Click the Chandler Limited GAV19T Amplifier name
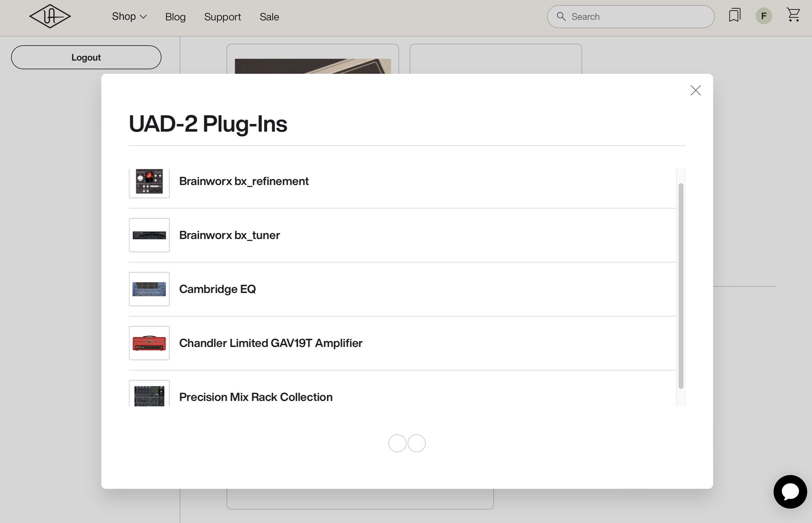This screenshot has width=812, height=523. click(270, 343)
